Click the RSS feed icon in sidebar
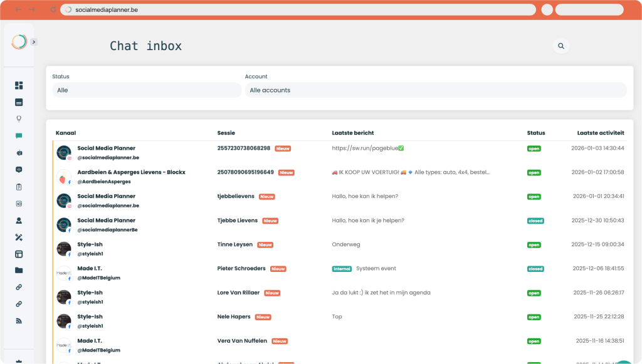Image resolution: width=642 pixels, height=364 pixels. [x=19, y=321]
